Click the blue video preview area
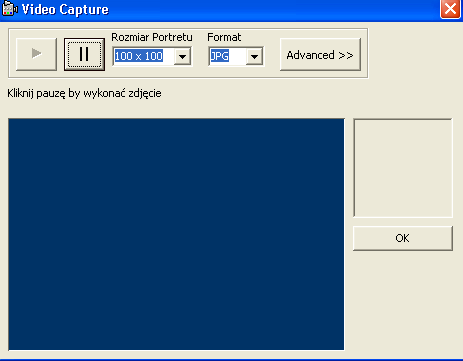 (x=176, y=234)
